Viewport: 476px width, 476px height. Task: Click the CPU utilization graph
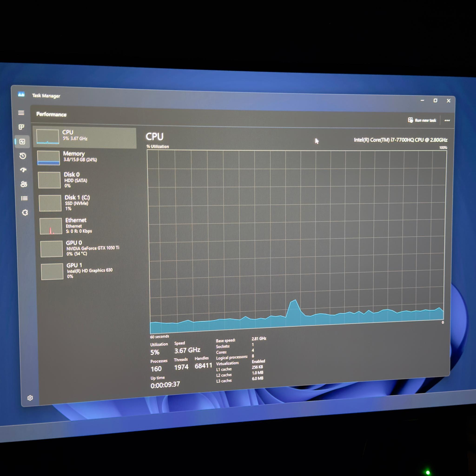(x=297, y=241)
